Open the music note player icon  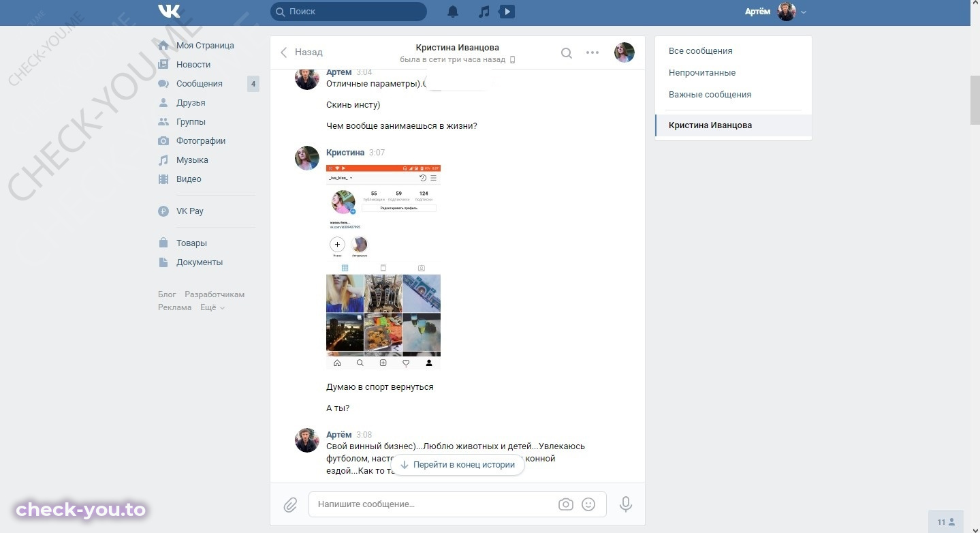[484, 12]
